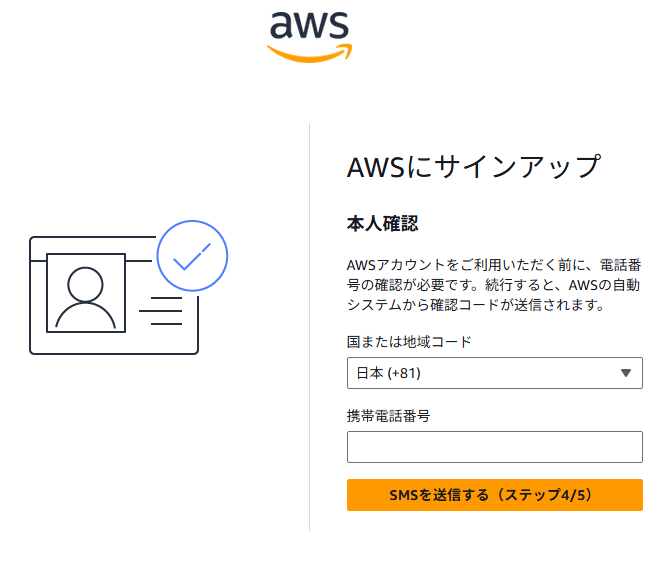Click the 本人確認 subheading
Image resolution: width=668 pixels, height=583 pixels.
(x=382, y=223)
